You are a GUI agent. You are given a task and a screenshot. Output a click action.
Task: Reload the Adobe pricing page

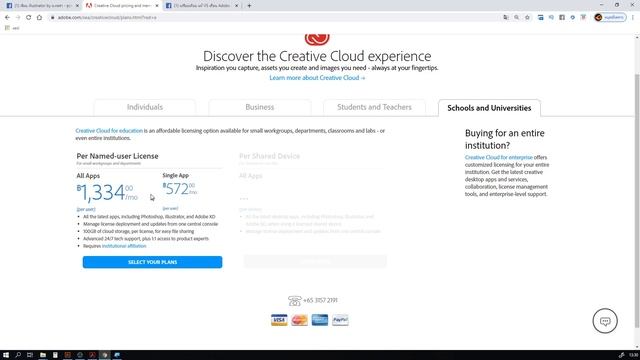[x=29, y=18]
